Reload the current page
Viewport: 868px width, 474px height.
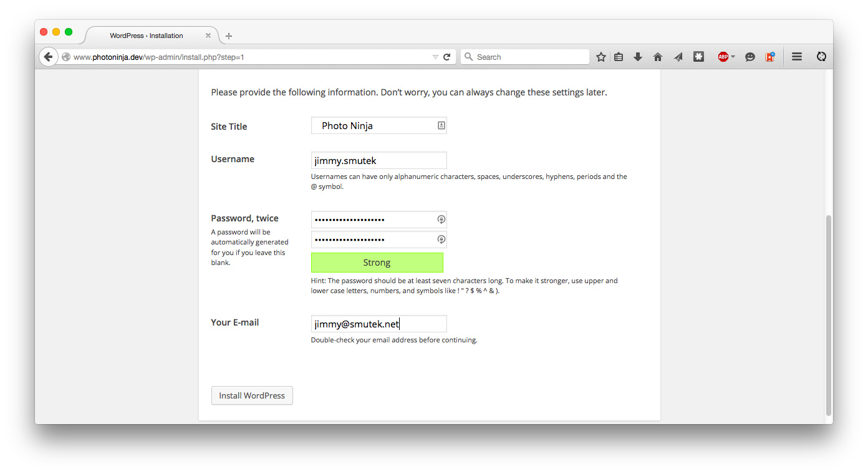click(x=446, y=57)
